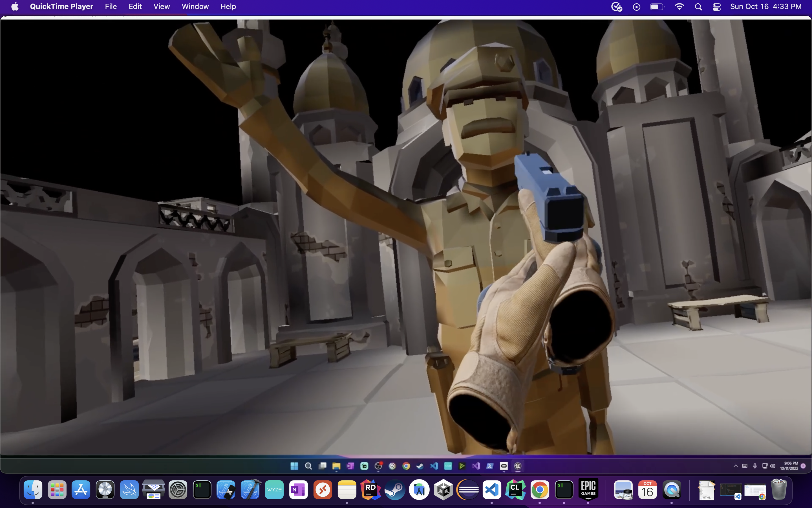Viewport: 812px width, 508px height.
Task: Launch JetBrains CLion from the Dock
Action: pyautogui.click(x=516, y=489)
